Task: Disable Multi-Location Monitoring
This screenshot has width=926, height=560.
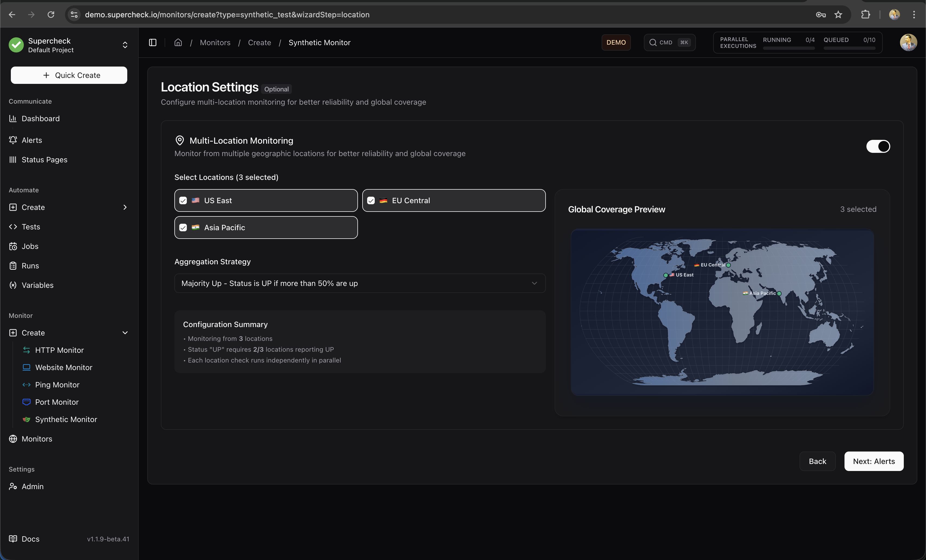Action: click(x=878, y=146)
